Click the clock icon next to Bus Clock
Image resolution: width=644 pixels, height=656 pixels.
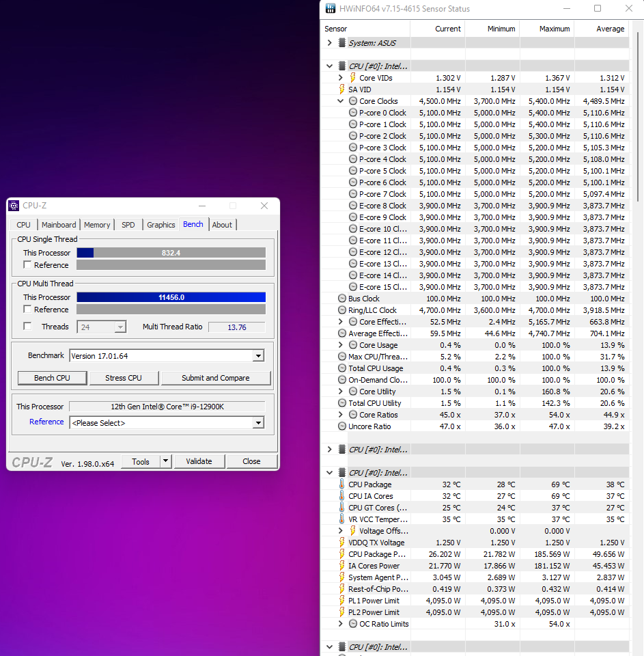342,299
